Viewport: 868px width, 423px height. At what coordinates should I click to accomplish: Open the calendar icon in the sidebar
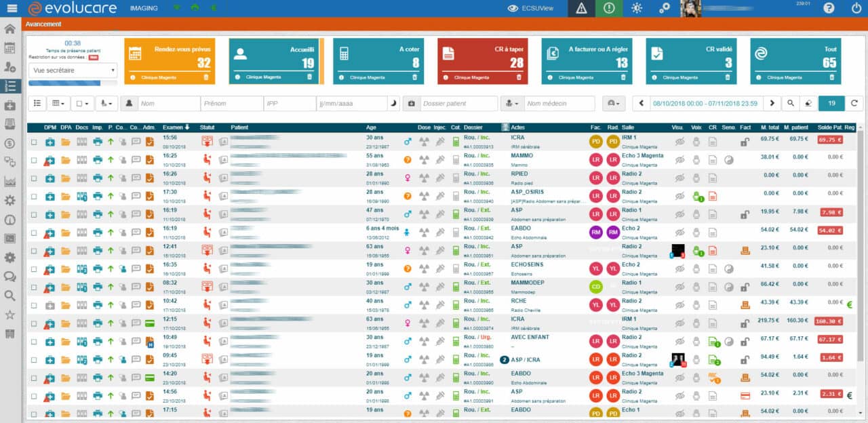coord(10,48)
